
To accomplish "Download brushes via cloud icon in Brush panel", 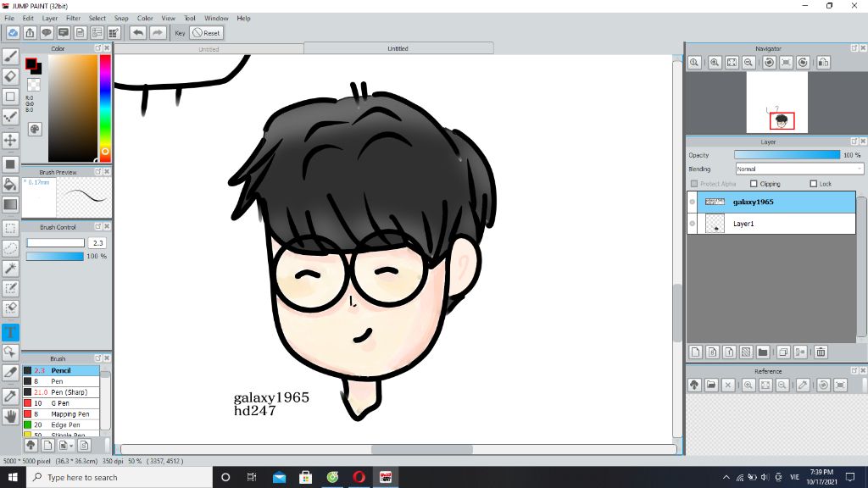I will point(31,445).
